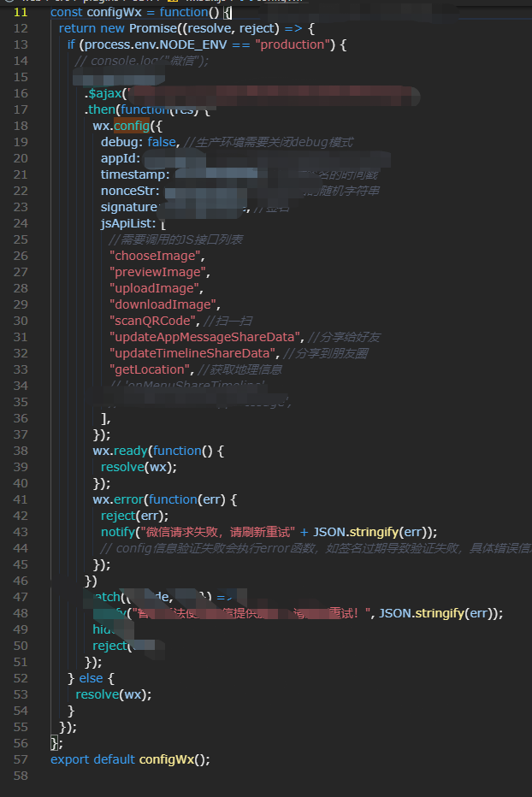Click the 获取地理信息 comment
Image resolution: width=532 pixels, height=797 pixels.
point(240,370)
